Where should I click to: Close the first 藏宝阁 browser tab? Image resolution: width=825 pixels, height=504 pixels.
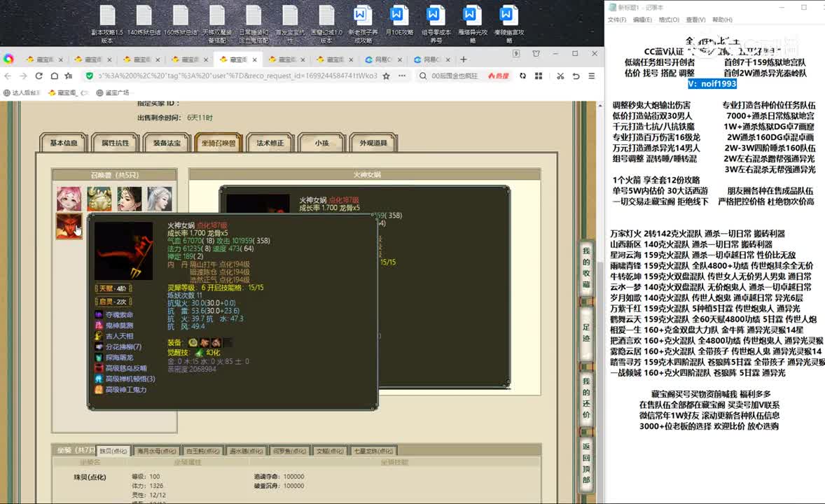coord(60,59)
